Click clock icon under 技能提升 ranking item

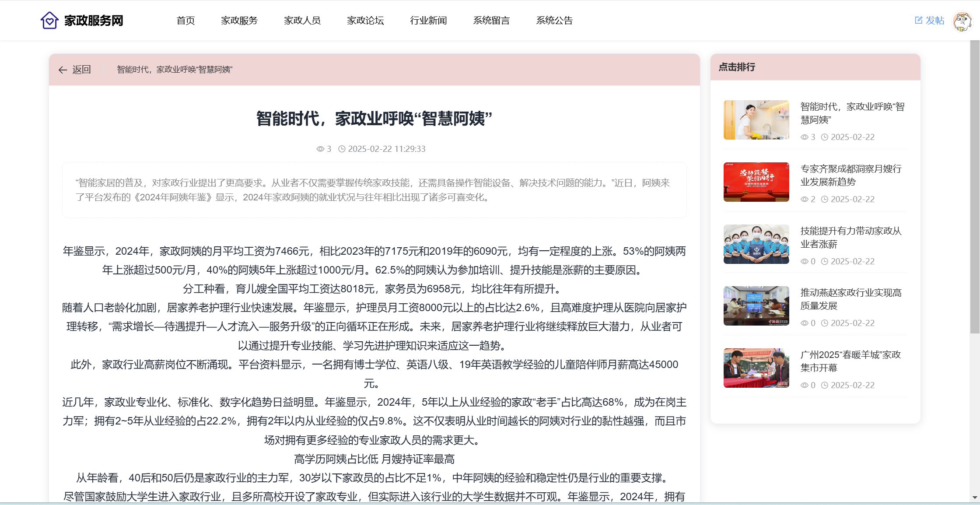pos(824,262)
